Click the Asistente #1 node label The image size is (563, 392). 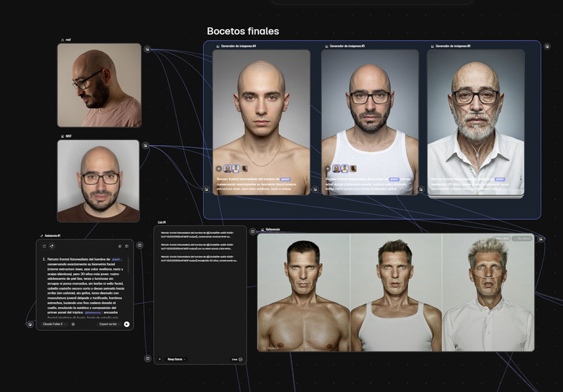pos(53,236)
